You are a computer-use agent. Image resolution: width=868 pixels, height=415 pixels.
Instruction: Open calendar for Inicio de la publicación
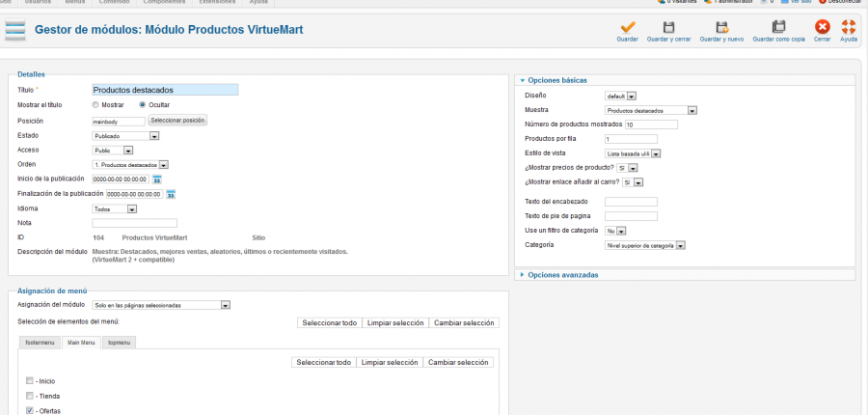[x=156, y=180]
